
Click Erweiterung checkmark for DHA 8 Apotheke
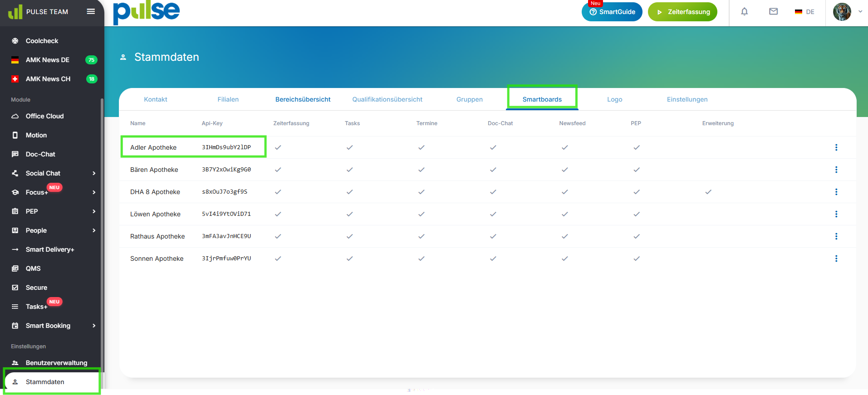click(708, 192)
